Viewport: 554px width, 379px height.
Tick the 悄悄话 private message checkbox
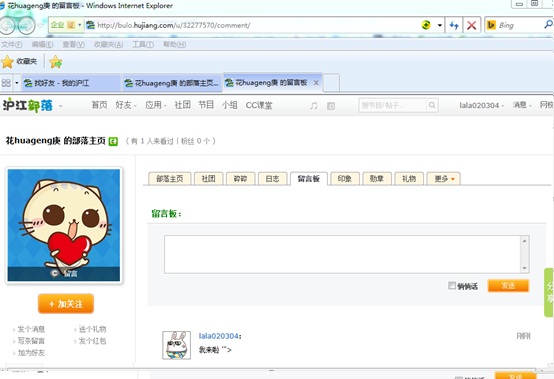pyautogui.click(x=452, y=285)
